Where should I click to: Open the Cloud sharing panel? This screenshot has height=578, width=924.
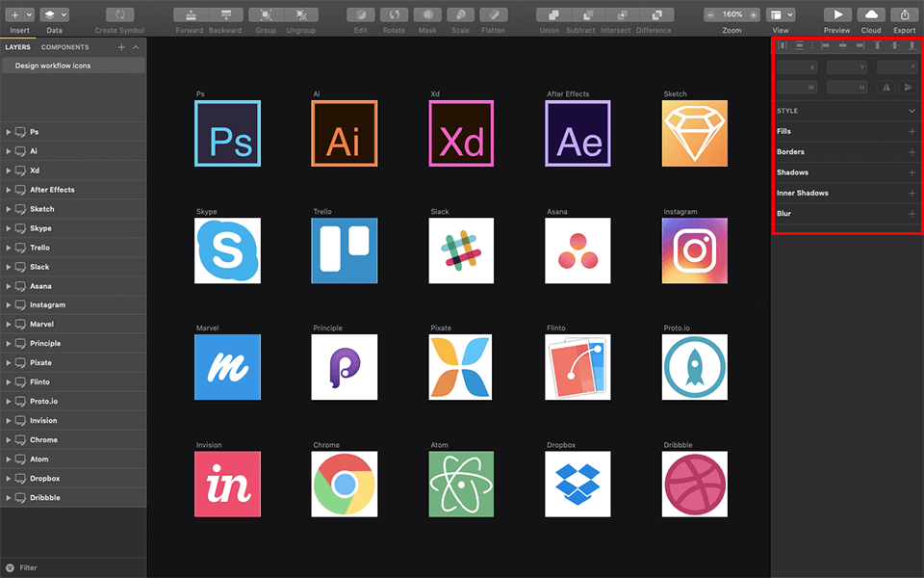click(x=870, y=16)
